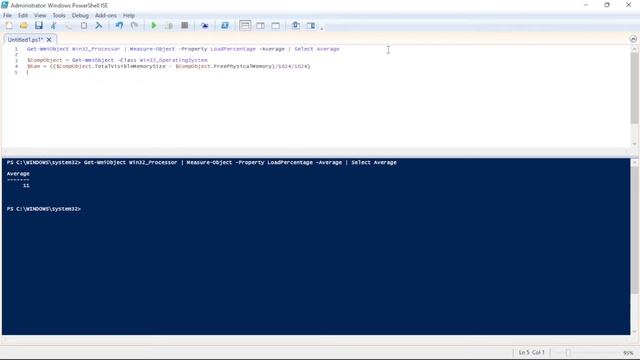The width and height of the screenshot is (640, 360).
Task: Run the script with green play button
Action: pyautogui.click(x=154, y=25)
